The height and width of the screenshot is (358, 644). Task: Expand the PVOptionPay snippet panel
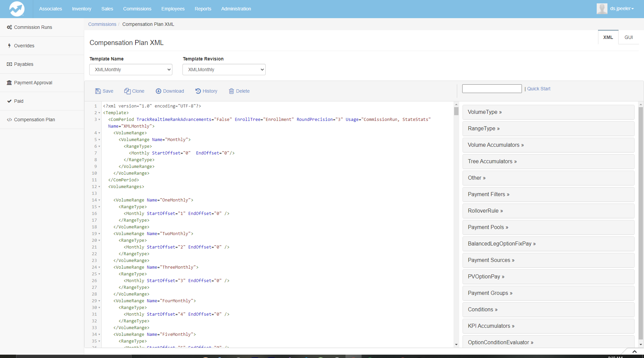click(x=548, y=277)
